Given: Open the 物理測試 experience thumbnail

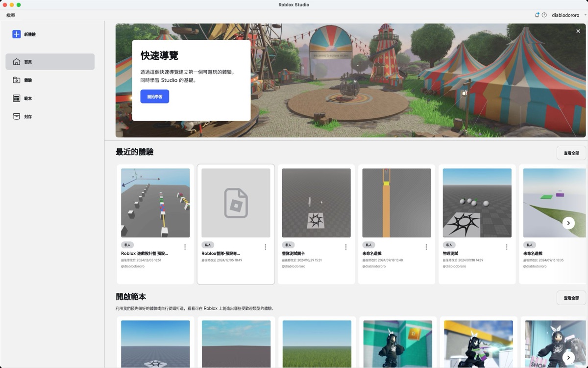Looking at the screenshot, I should 477,203.
